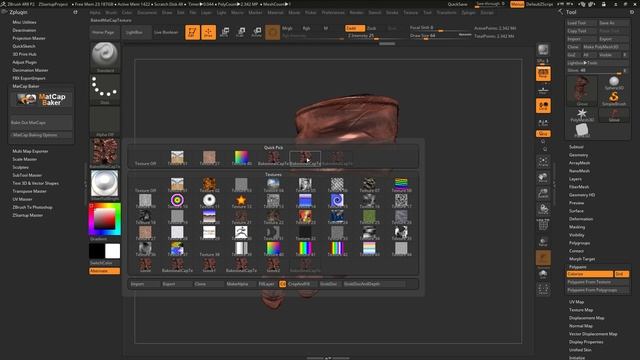Expand MatCap Baking Options
The image size is (640, 360).
pyautogui.click(x=41, y=135)
